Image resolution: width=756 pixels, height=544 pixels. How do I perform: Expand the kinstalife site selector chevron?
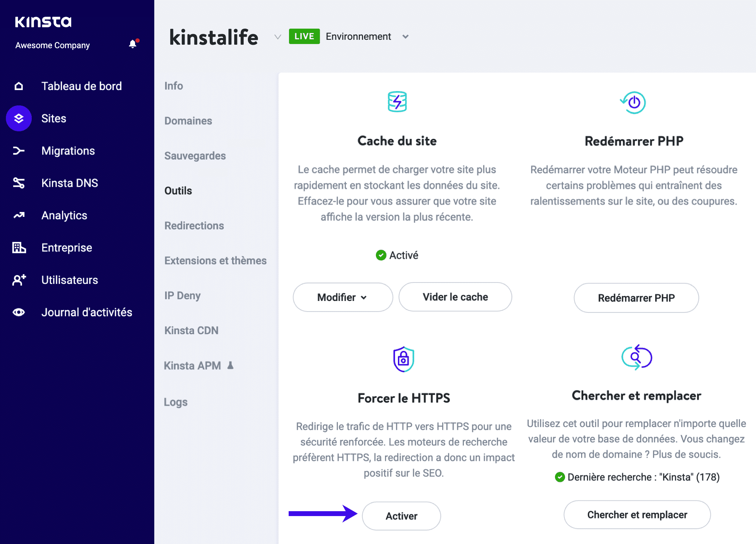click(277, 37)
